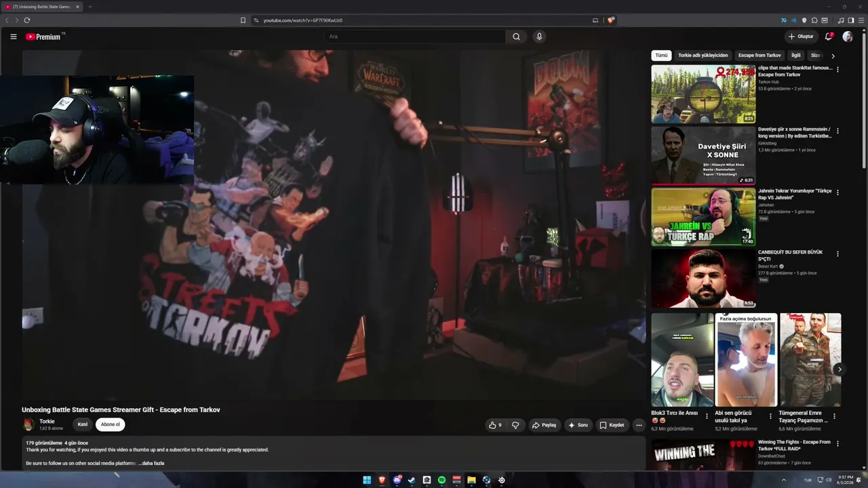This screenshot has height=488, width=868.
Task: Select the Torkie adlı yükleyiciden chip
Action: (703, 56)
